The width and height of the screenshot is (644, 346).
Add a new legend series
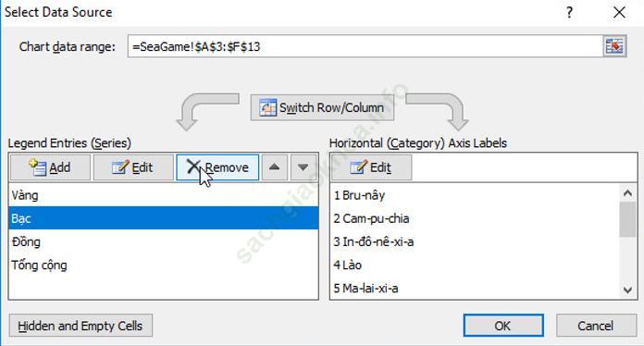pyautogui.click(x=50, y=167)
